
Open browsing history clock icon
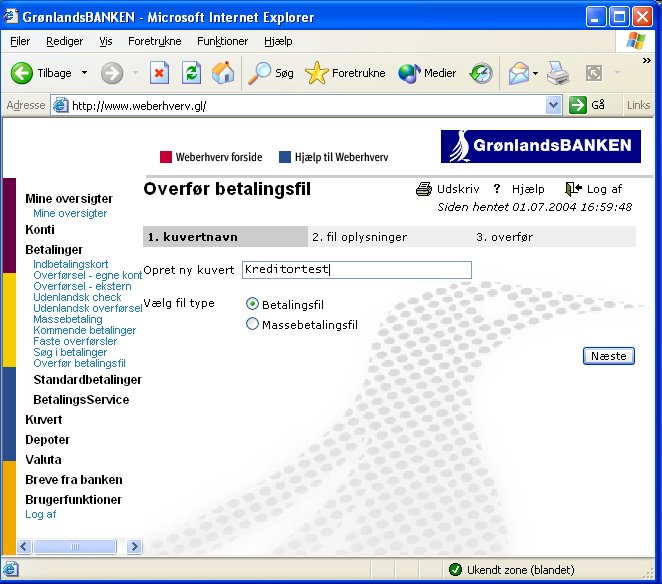[481, 73]
